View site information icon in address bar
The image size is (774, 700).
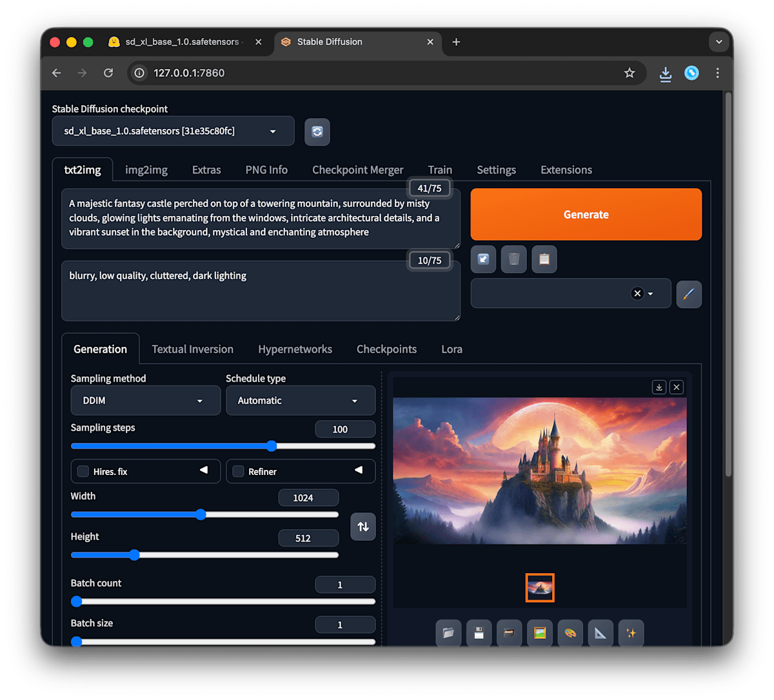(139, 73)
